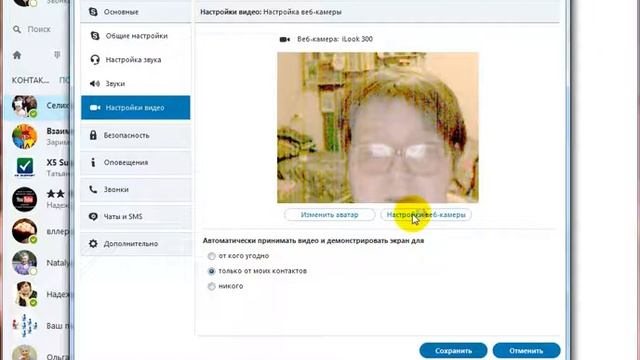The height and width of the screenshot is (360, 640).
Task: Select the никого radio button
Action: click(211, 286)
